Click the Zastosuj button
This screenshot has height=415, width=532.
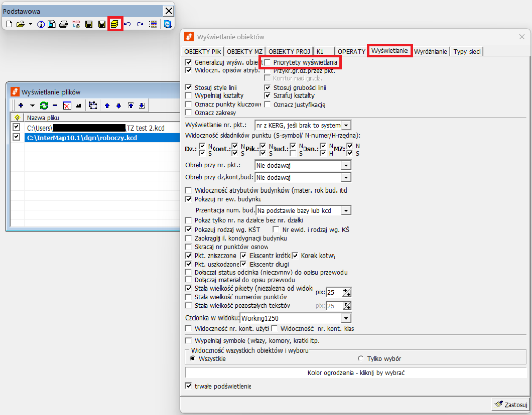[511, 405]
